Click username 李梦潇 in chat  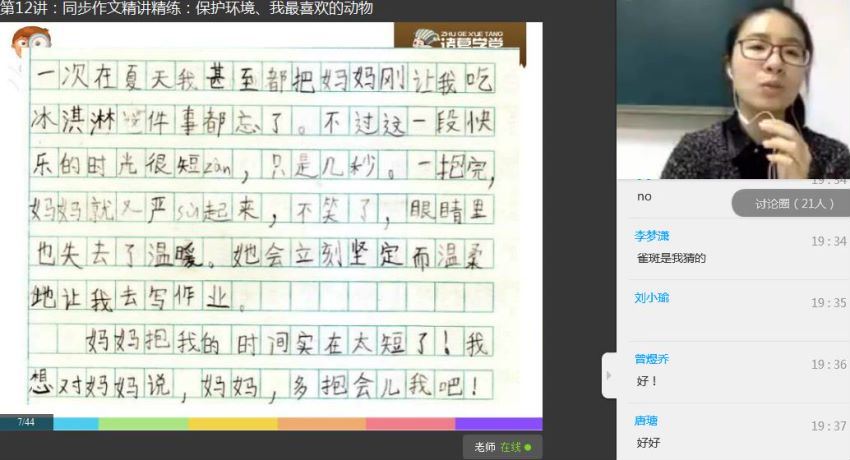click(652, 236)
